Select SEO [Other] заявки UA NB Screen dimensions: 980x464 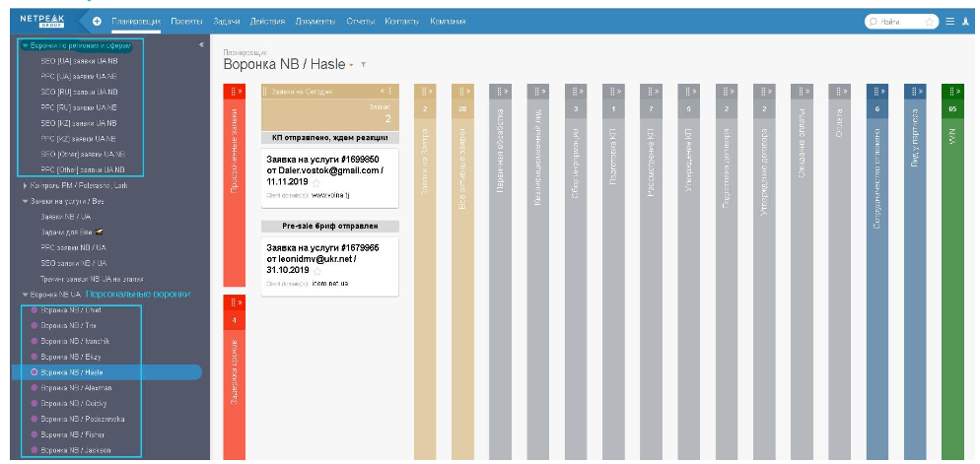(x=83, y=155)
